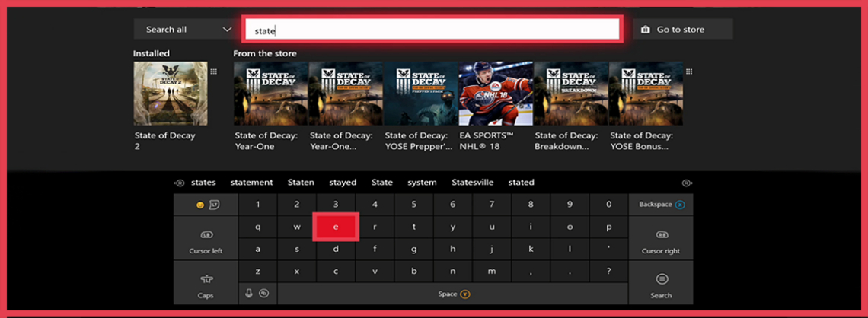This screenshot has width=868, height=318.
Task: Tap the p key
Action: pyautogui.click(x=609, y=227)
